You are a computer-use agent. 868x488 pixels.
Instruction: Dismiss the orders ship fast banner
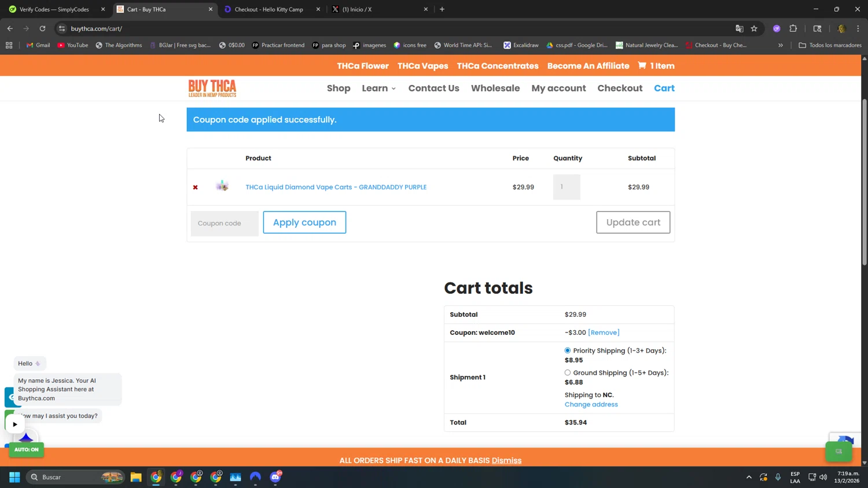point(506,461)
